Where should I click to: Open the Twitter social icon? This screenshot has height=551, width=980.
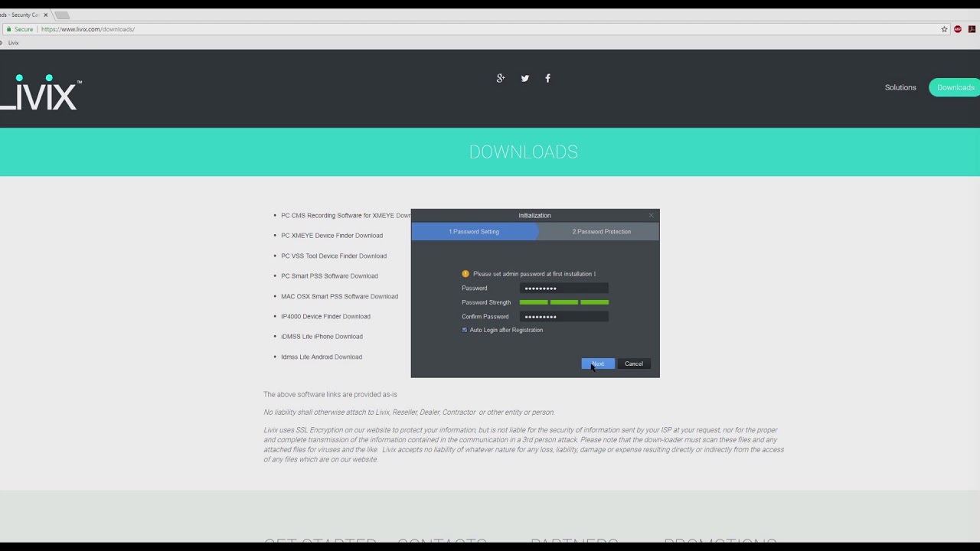coord(524,78)
